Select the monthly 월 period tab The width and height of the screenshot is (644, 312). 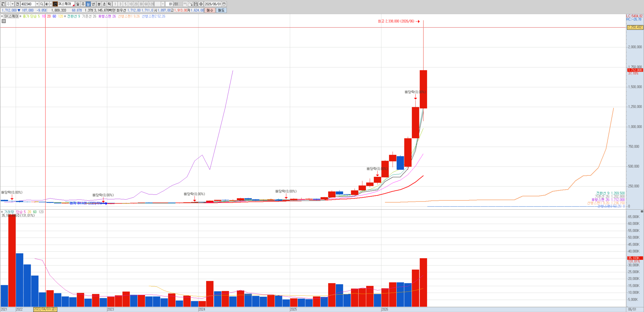tap(88, 4)
